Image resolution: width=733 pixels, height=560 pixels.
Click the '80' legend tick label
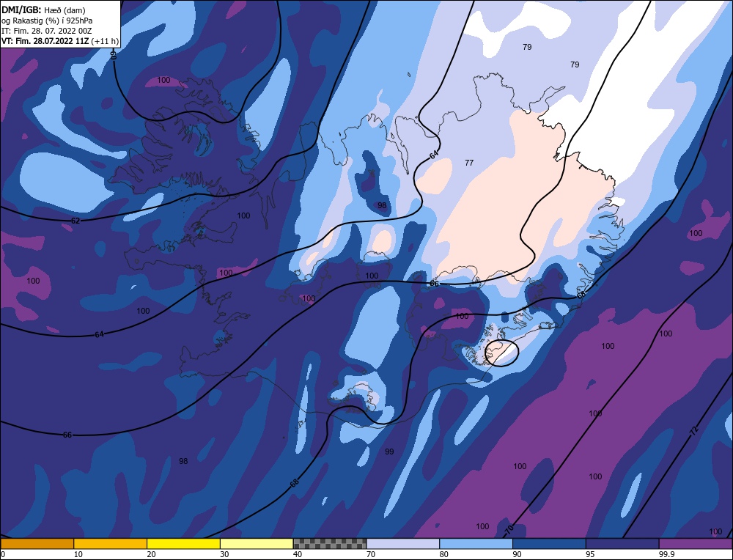coord(443,554)
